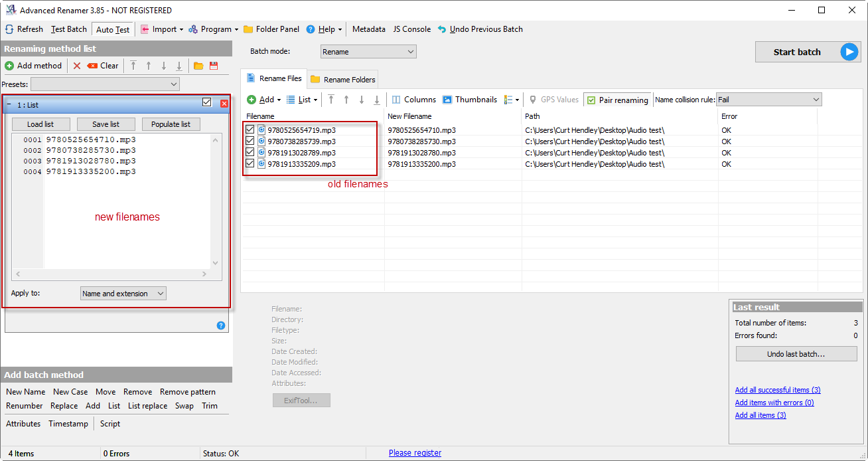Image resolution: width=868 pixels, height=461 pixels.
Task: Click Test Batch in toolbar
Action: (x=69, y=29)
